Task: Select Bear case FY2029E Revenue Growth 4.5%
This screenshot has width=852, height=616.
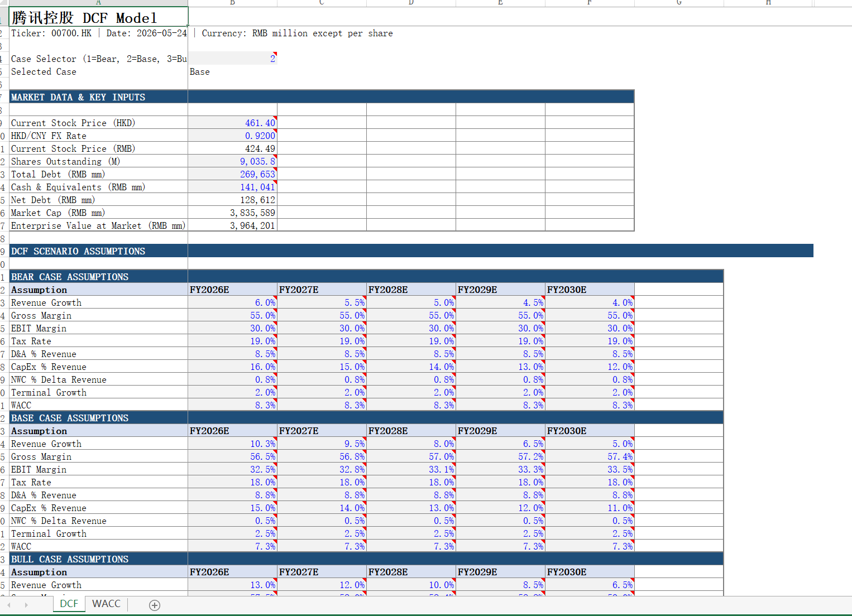Action: (x=501, y=302)
